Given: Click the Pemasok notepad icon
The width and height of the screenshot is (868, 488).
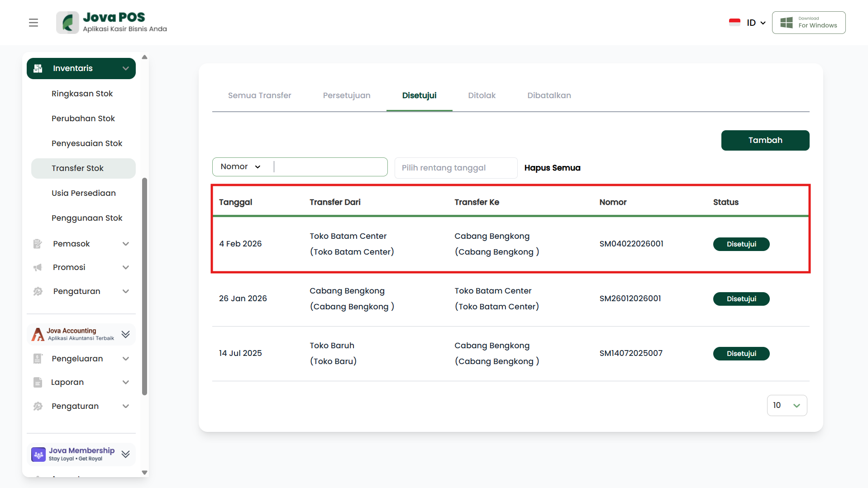Looking at the screenshot, I should pos(38,244).
